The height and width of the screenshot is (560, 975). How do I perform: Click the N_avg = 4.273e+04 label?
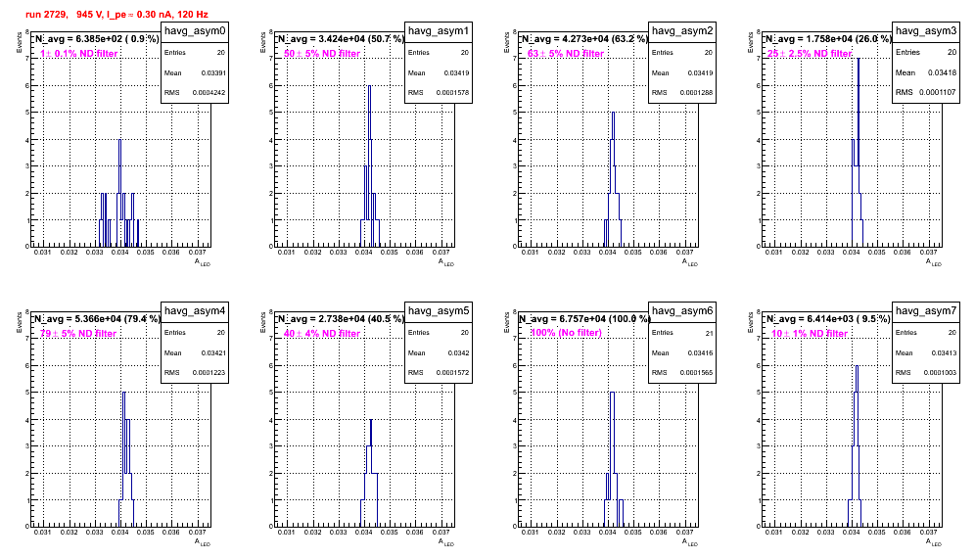click(584, 39)
